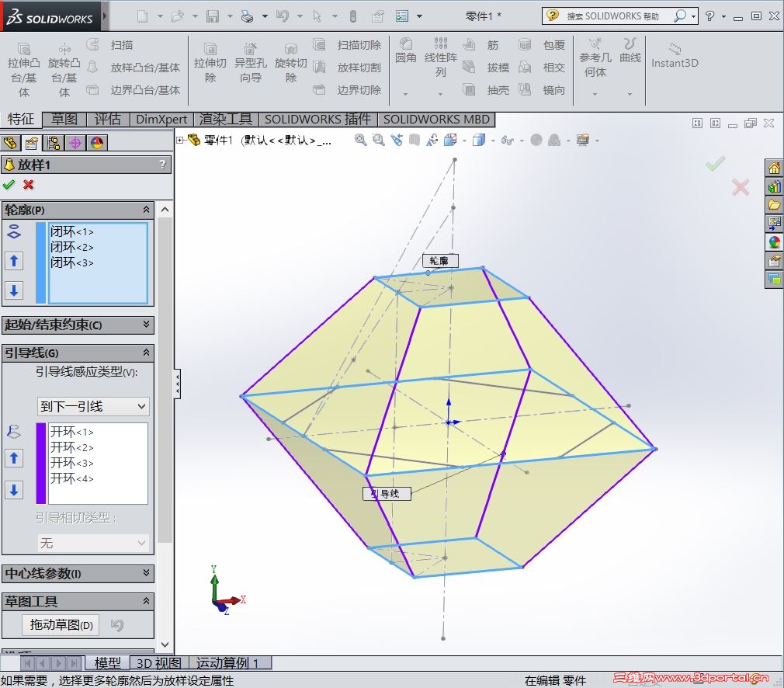Open the 引导相切类型 dropdown showing 无
Image resolution: width=784 pixels, height=688 pixels.
click(93, 543)
